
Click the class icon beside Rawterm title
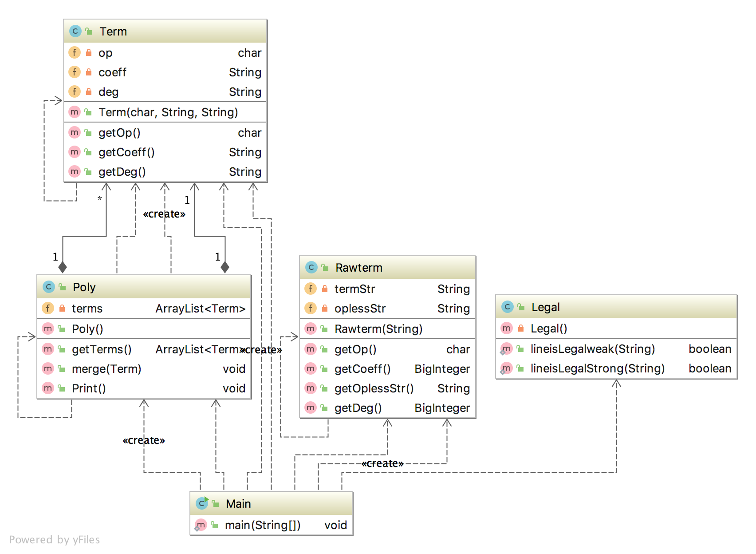pos(311,267)
